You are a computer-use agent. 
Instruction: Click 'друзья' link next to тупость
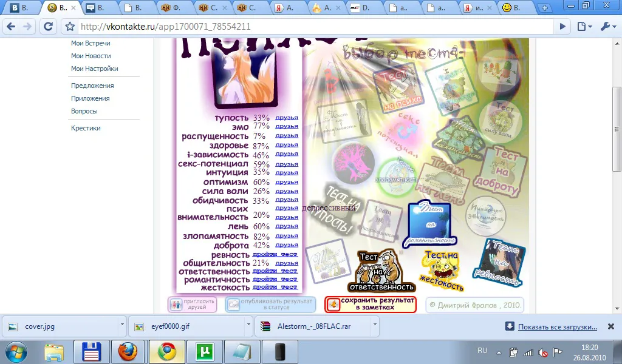(x=287, y=118)
